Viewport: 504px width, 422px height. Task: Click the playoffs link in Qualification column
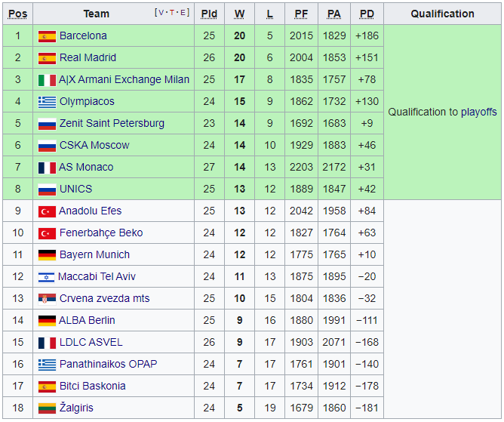tap(478, 112)
